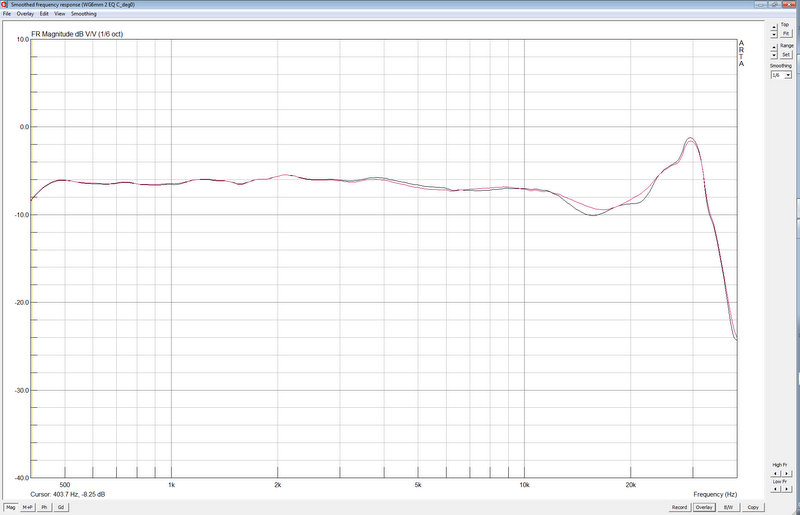800x515 pixels.
Task: Shift High Fr limit left
Action: coord(775,474)
